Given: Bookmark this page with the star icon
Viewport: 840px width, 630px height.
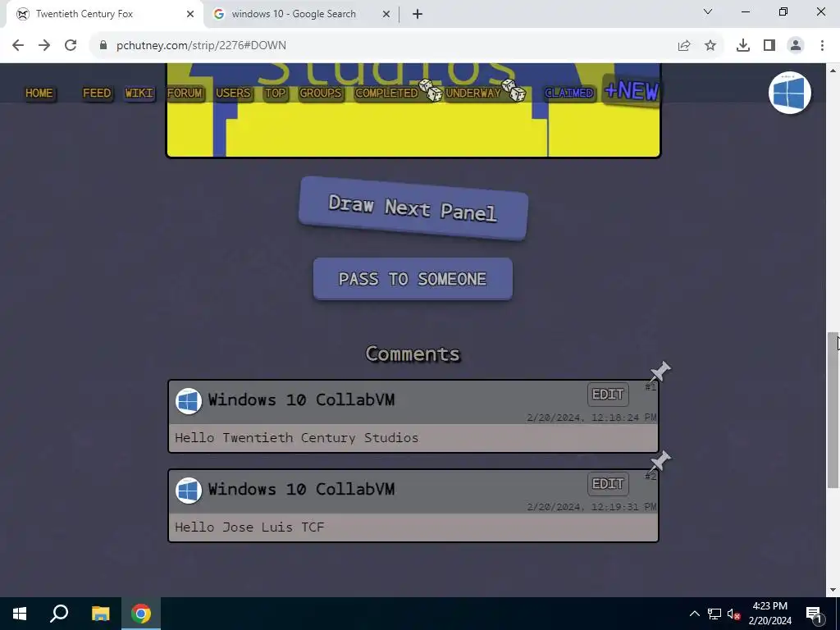Looking at the screenshot, I should click(710, 46).
